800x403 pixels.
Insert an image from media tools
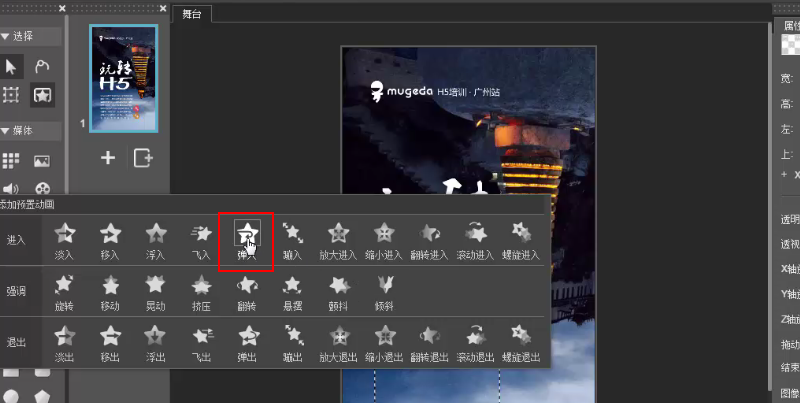[x=42, y=161]
